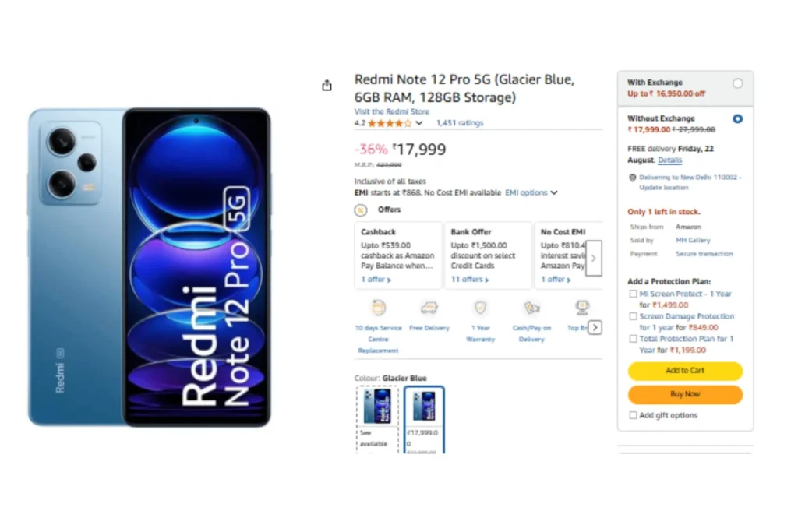Click the Offers discount badge icon
798x532 pixels.
(x=361, y=210)
